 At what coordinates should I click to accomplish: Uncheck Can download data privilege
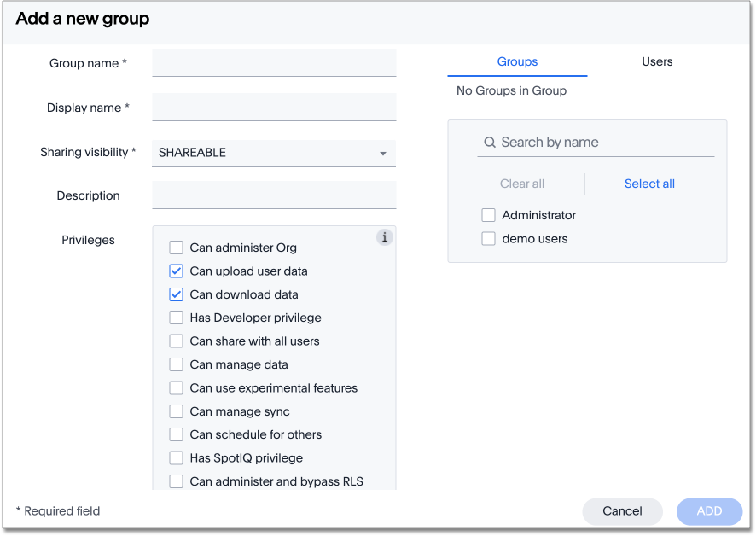pyautogui.click(x=177, y=294)
